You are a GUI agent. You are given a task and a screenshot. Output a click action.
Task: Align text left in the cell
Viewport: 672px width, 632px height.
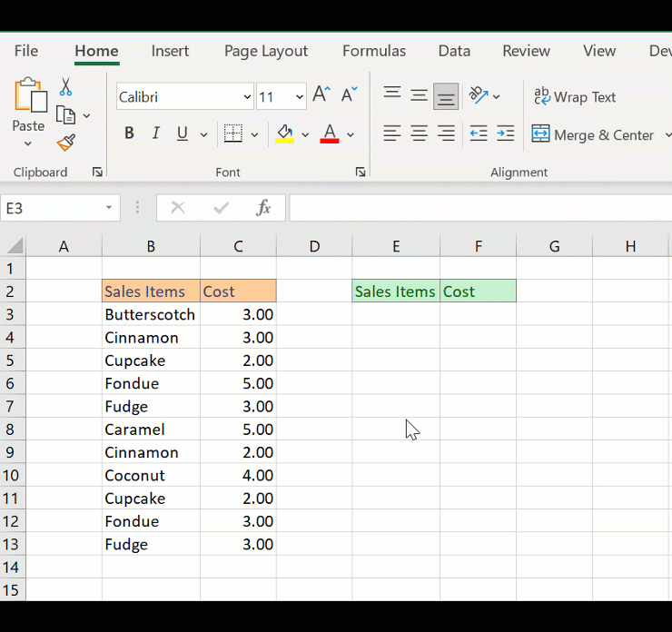(x=392, y=133)
